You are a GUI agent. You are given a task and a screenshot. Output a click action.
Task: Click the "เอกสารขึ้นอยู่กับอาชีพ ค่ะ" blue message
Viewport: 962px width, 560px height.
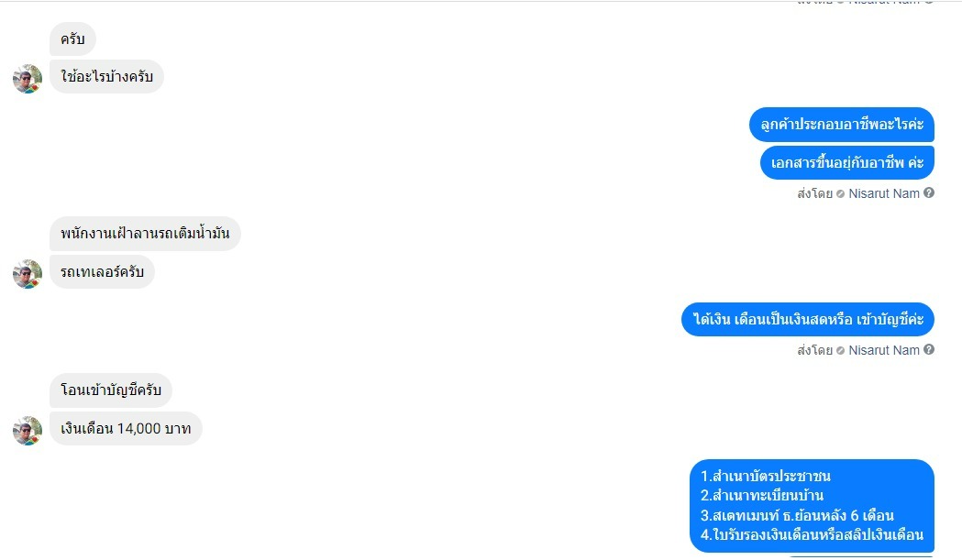click(847, 162)
